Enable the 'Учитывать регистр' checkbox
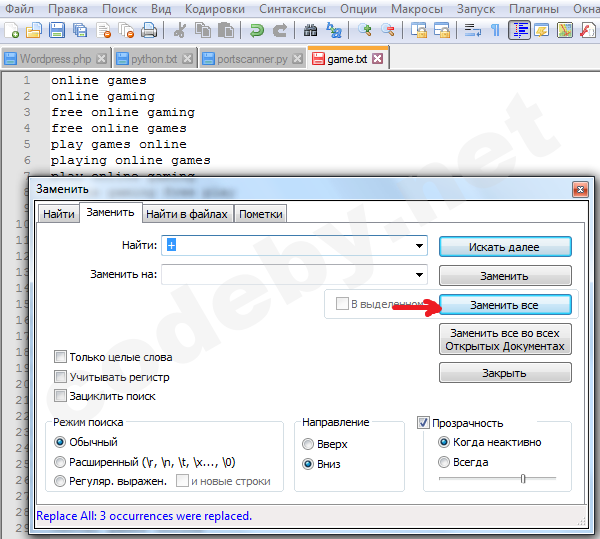Viewport: 600px width, 539px height. (x=61, y=377)
